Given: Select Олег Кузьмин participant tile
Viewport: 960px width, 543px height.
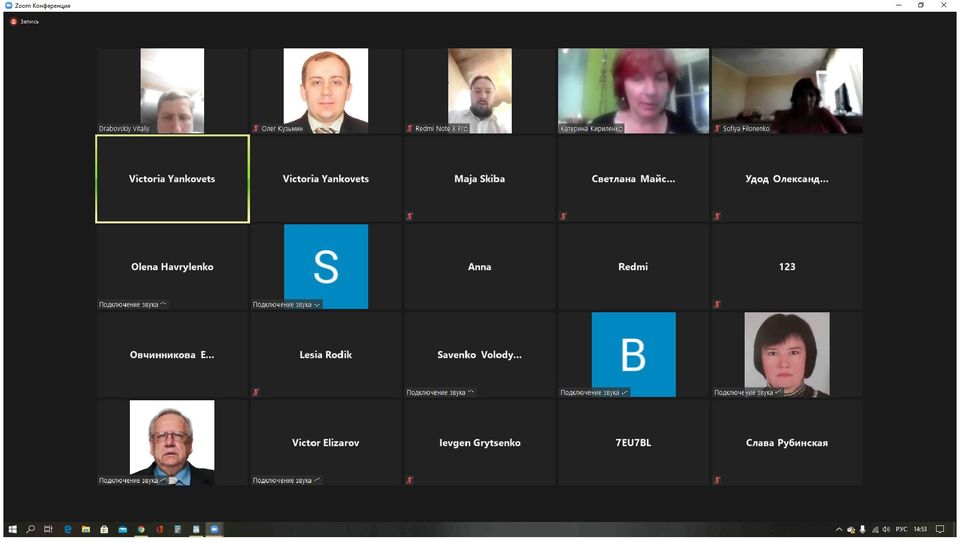Looking at the screenshot, I should click(326, 91).
